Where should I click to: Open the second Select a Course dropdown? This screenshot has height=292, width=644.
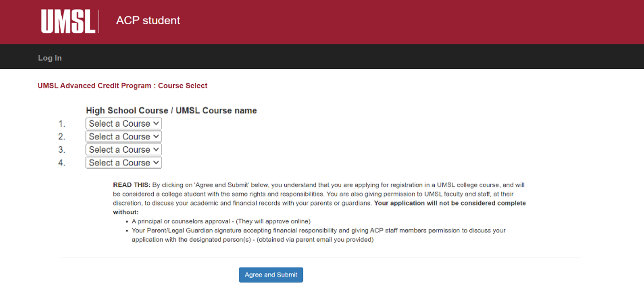(123, 136)
